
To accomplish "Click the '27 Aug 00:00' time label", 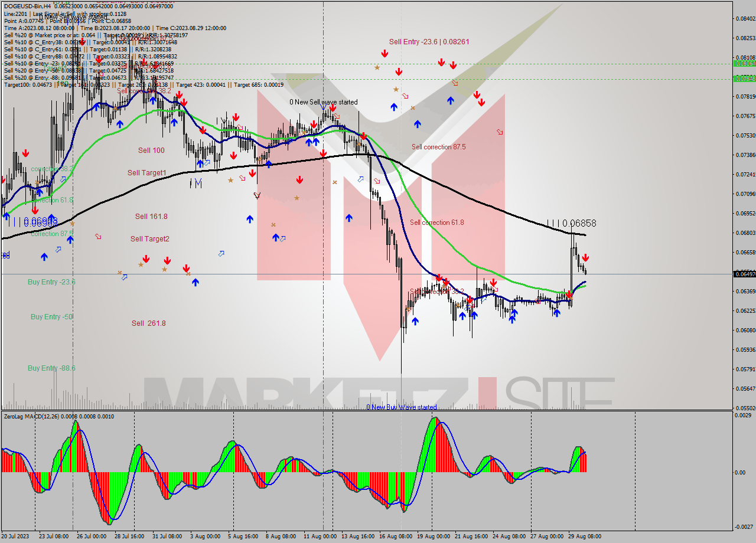I will coord(546,537).
